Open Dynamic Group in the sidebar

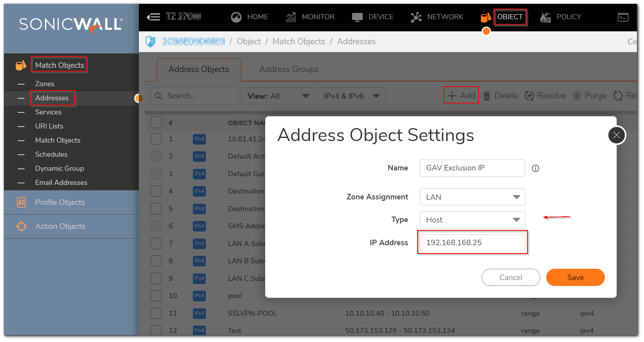pos(59,168)
